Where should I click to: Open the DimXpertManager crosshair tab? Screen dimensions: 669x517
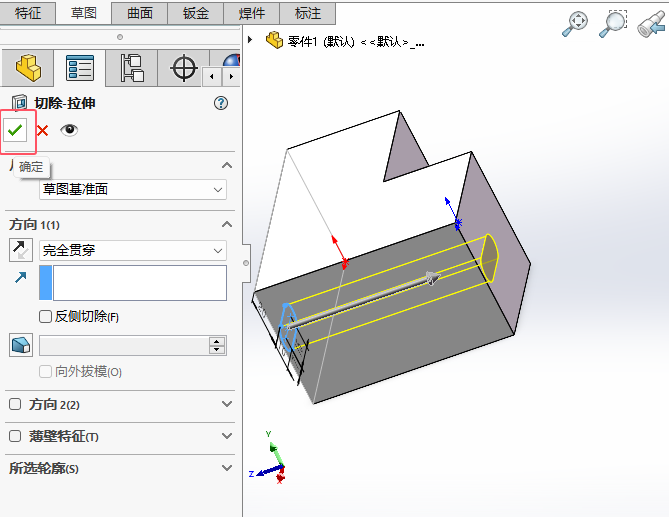pos(183,68)
